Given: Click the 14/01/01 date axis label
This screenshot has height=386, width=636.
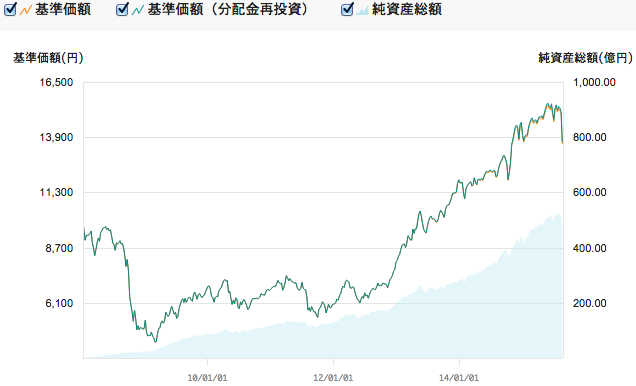Looking at the screenshot, I should [x=459, y=378].
